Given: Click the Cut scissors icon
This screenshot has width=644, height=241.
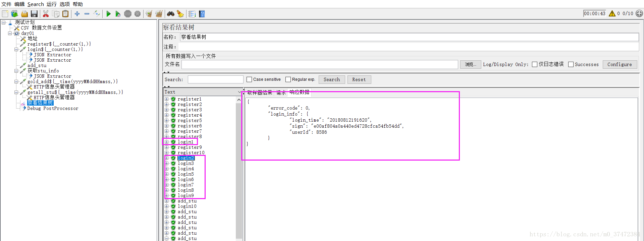Looking at the screenshot, I should [46, 14].
